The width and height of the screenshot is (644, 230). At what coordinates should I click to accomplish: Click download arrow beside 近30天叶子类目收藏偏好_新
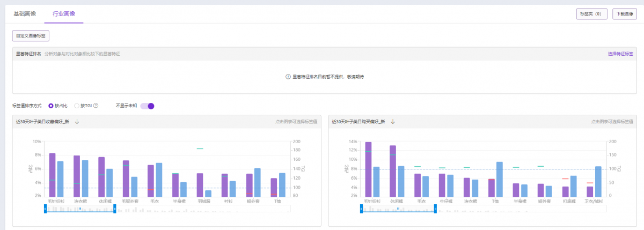[x=77, y=122]
